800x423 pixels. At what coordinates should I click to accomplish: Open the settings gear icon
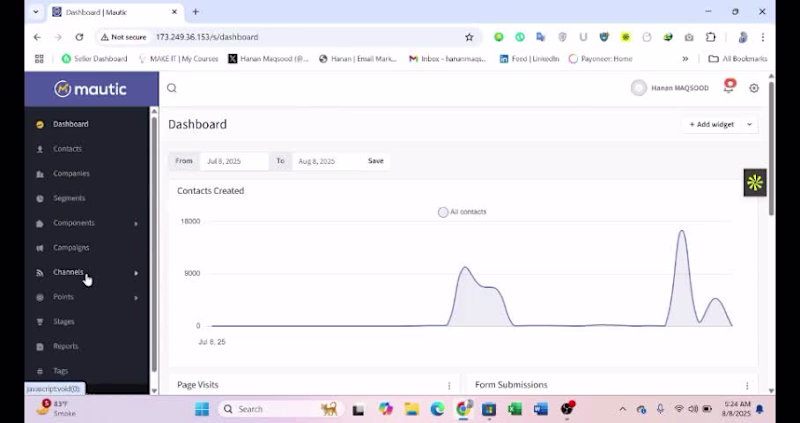(x=754, y=88)
